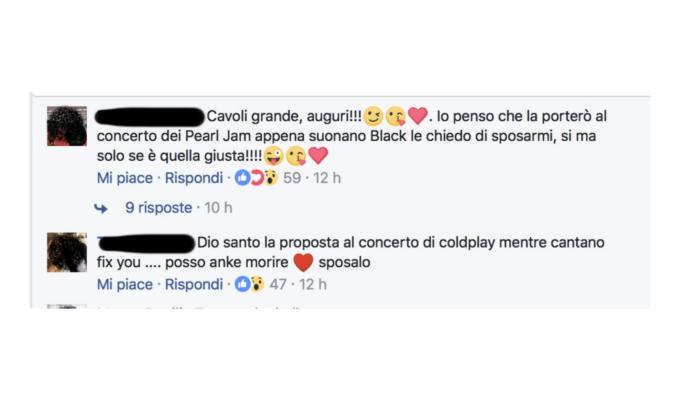The height and width of the screenshot is (400, 680).
Task: Expand the 9 risposte reply thread
Action: click(159, 208)
